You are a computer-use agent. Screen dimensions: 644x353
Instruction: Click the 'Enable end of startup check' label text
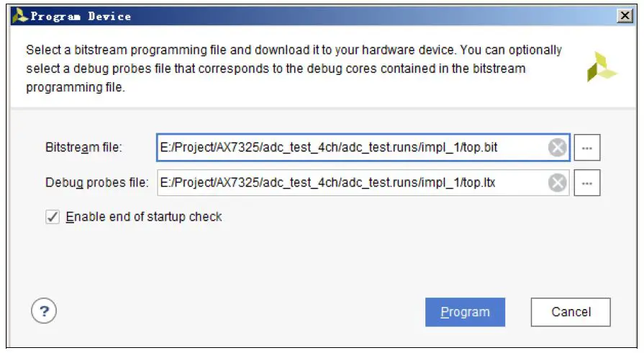tap(144, 217)
